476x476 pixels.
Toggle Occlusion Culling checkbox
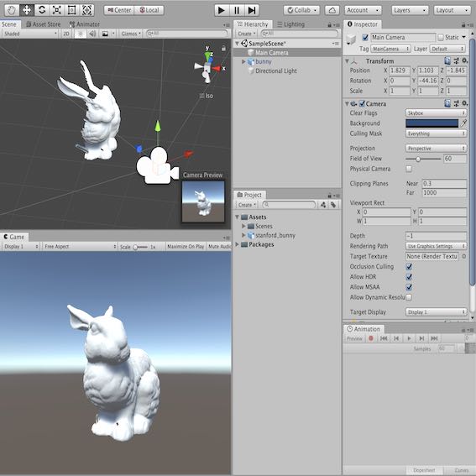pyautogui.click(x=409, y=266)
